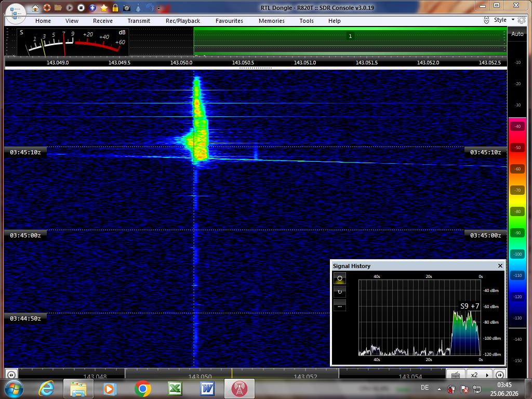
Task: Adjust the waterfall colour level slider at -40
Action: (x=517, y=127)
